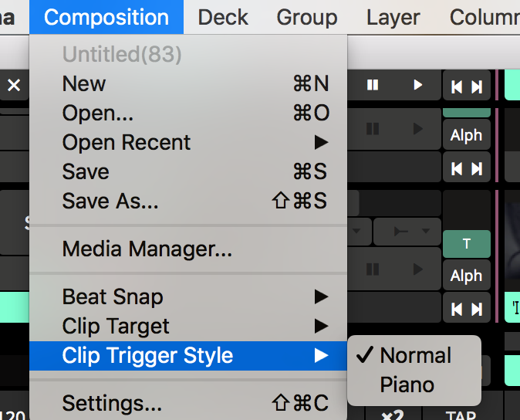Click the X icon left of the Composition menu
The width and height of the screenshot is (520, 420).
tap(14, 85)
